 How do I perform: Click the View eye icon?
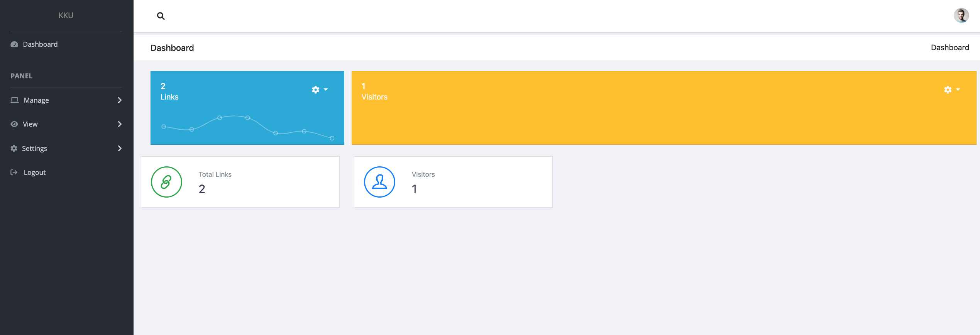pos(14,124)
